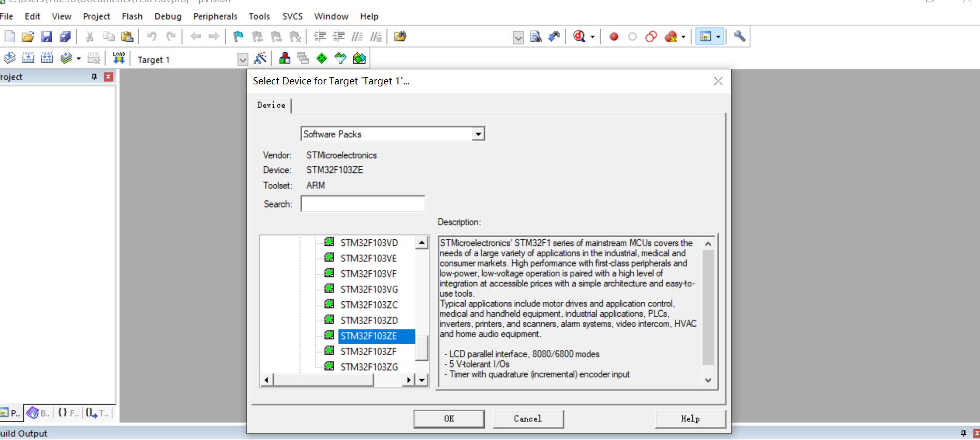Click the Enable/Disable breakpoint hollow circle icon

pos(632,36)
